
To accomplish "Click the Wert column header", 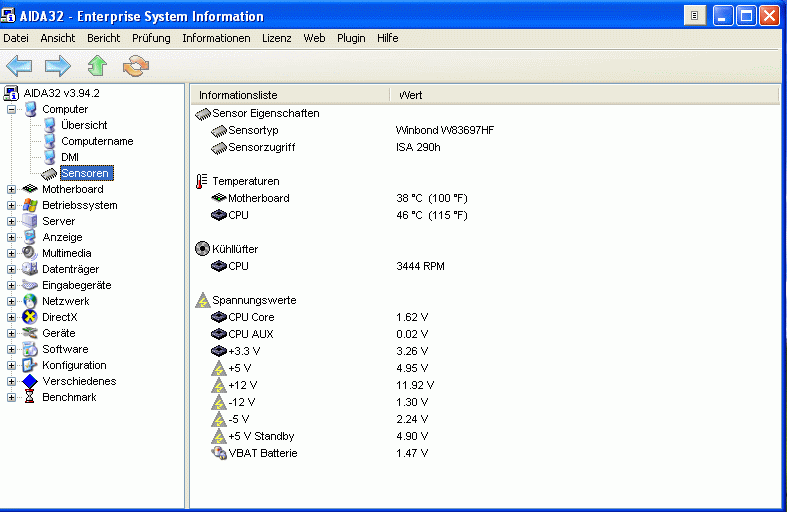I will point(585,95).
